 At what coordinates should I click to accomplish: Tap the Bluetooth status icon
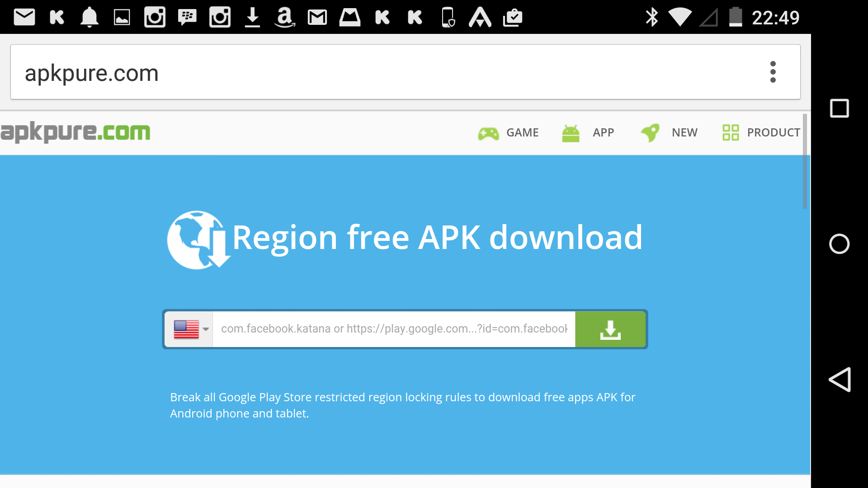(x=652, y=18)
